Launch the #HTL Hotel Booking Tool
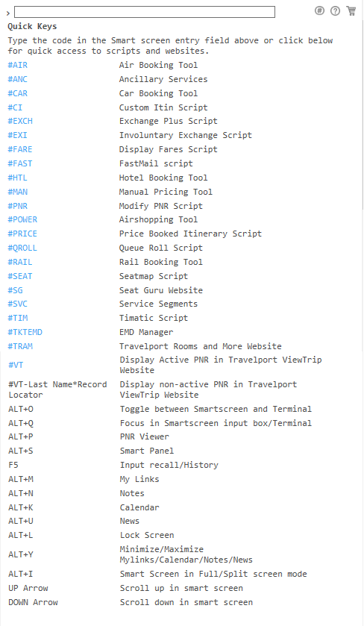 pyautogui.click(x=18, y=178)
